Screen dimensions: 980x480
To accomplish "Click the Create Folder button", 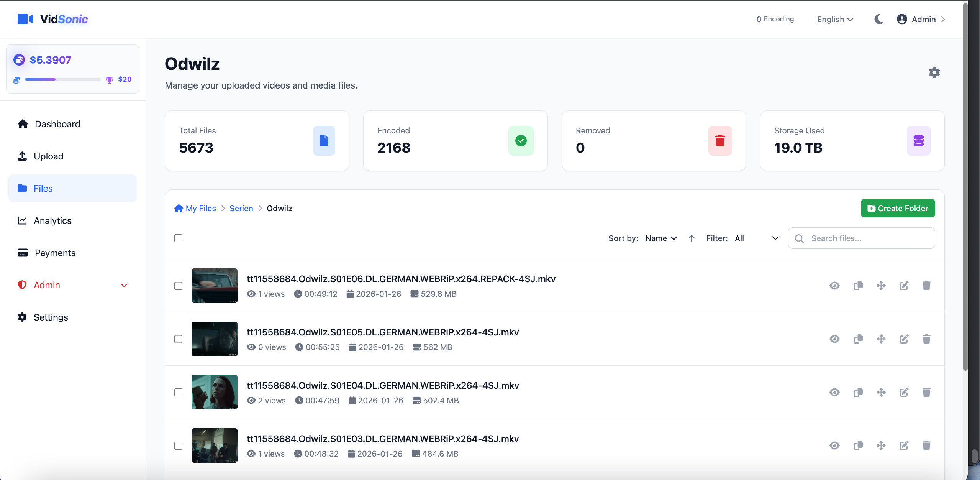I will pyautogui.click(x=898, y=208).
